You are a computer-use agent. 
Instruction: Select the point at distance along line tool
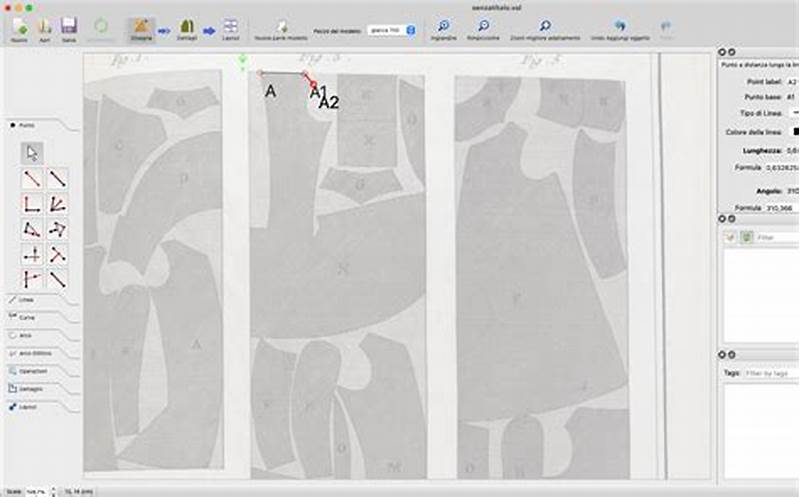pyautogui.click(x=57, y=179)
